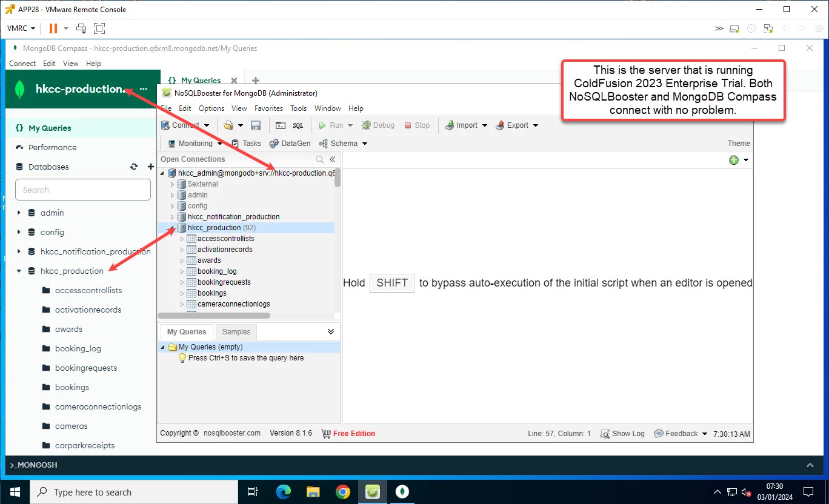Open Google Chrome from the taskbar
This screenshot has width=829, height=504.
342,492
